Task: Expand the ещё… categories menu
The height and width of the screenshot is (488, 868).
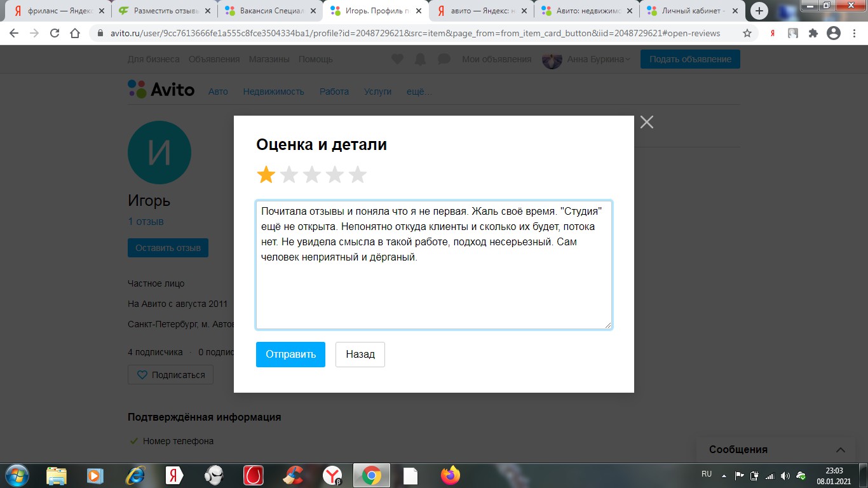Action: [x=419, y=91]
